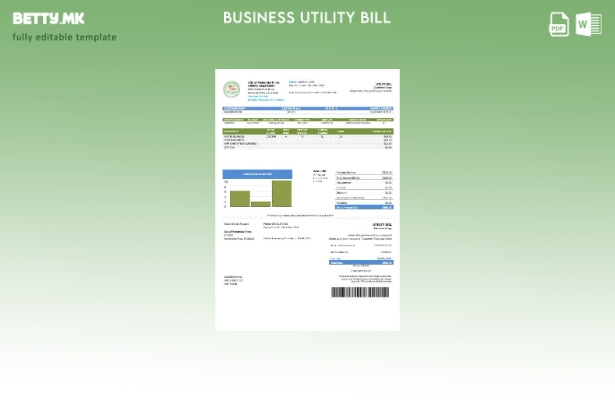Click the 'fully editable template' subtitle
Screen dimensions: 615x400
tap(64, 37)
